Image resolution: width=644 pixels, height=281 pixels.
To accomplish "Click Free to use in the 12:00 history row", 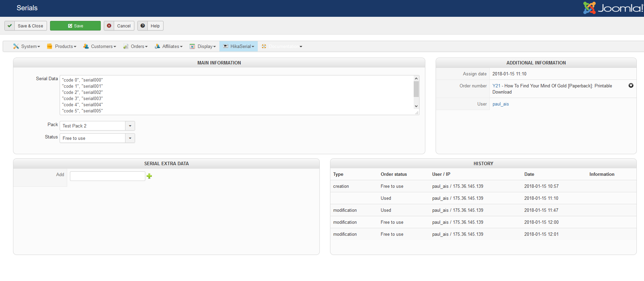I will [392, 222].
